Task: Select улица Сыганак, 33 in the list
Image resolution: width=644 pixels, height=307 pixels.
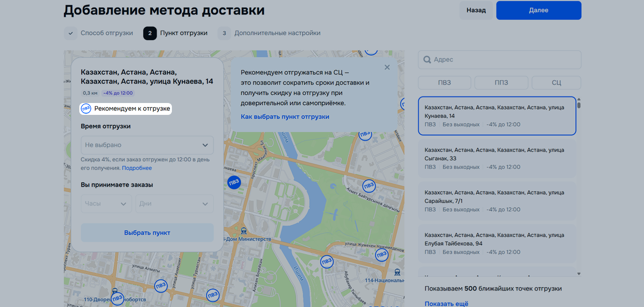Action: pyautogui.click(x=497, y=158)
